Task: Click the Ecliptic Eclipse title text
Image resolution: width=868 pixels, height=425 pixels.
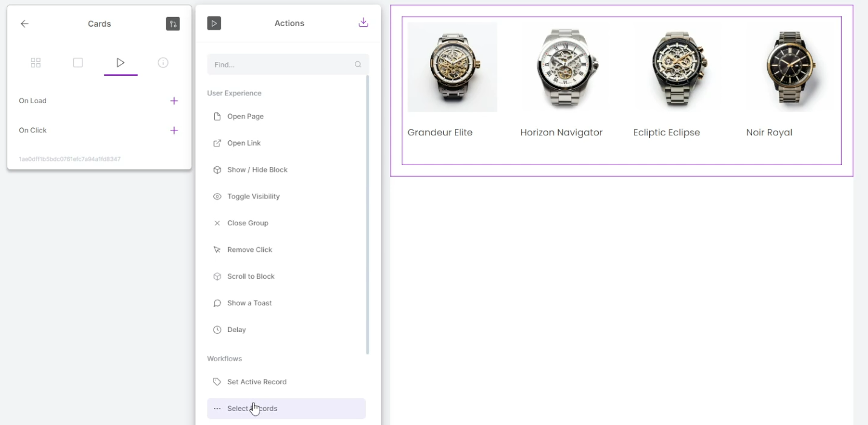Action: pyautogui.click(x=667, y=132)
